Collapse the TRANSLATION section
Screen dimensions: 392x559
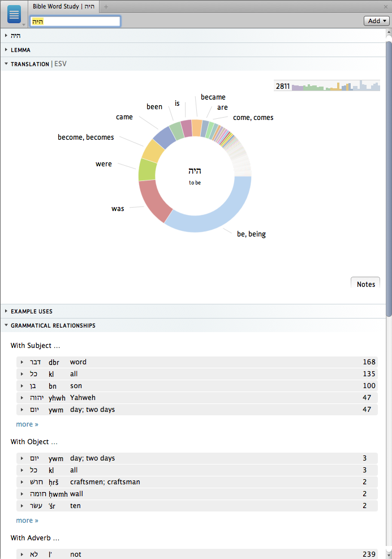click(6, 64)
